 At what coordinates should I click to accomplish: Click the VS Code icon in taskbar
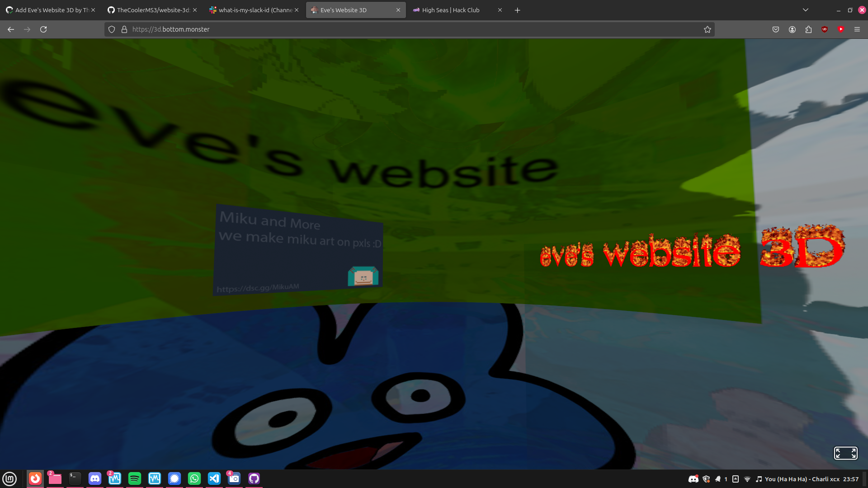[214, 479]
